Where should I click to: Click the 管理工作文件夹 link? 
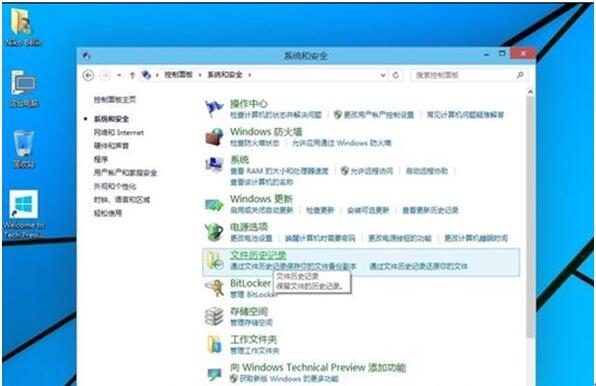coord(255,351)
